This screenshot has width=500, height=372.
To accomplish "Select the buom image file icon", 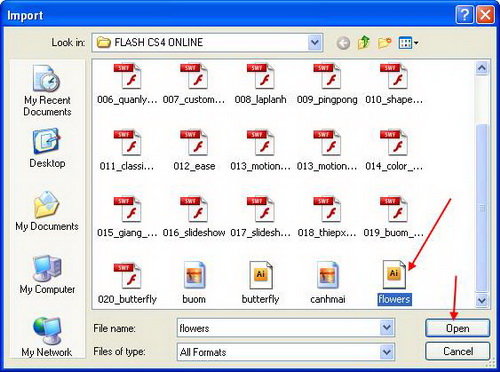I will (194, 275).
